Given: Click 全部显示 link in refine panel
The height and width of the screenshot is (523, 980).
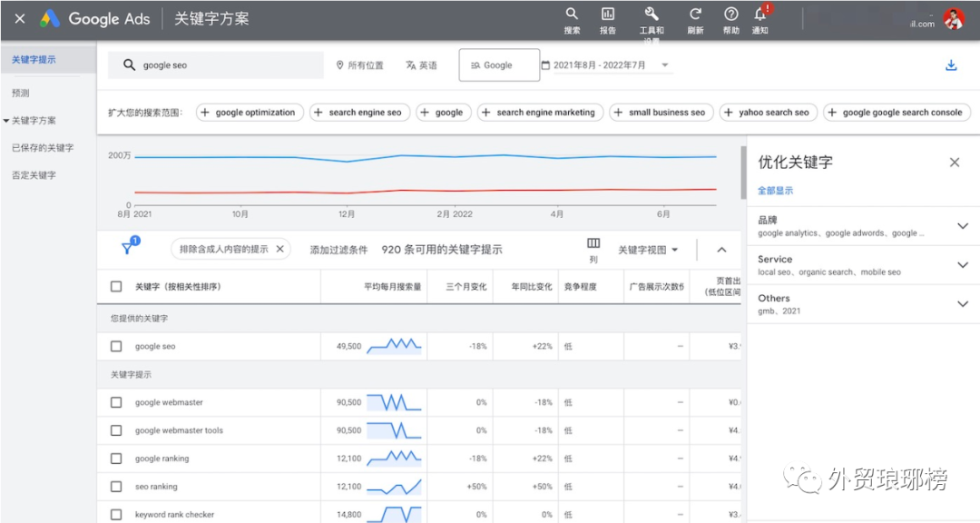Looking at the screenshot, I should click(775, 191).
